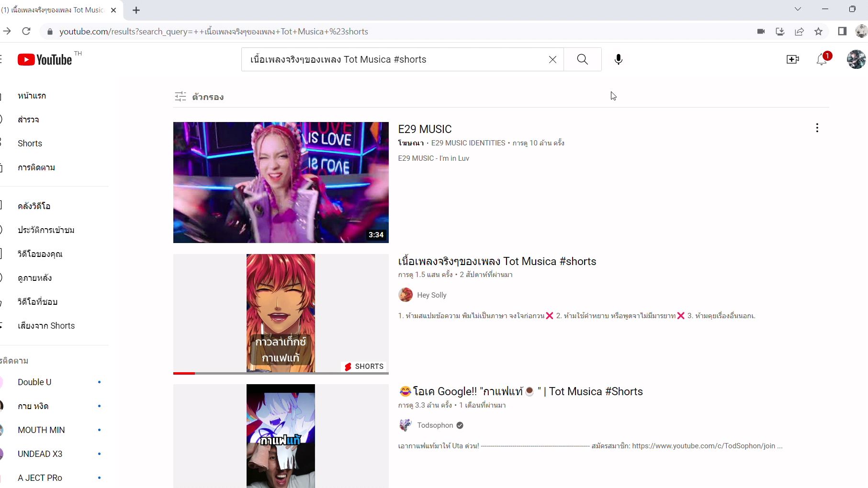The image size is (868, 488).
Task: Open ประวัติการเข้าชม history in sidebar
Action: pyautogui.click(x=46, y=230)
